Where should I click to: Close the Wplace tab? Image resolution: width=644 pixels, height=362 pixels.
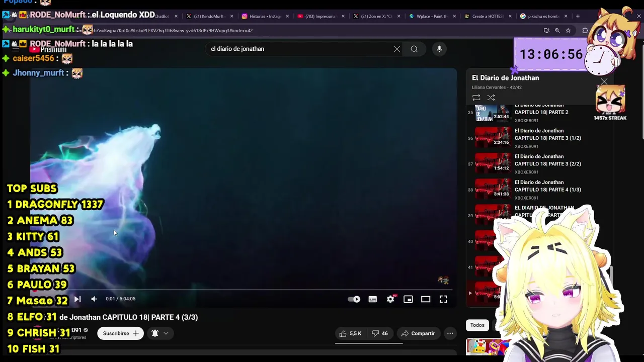click(454, 16)
